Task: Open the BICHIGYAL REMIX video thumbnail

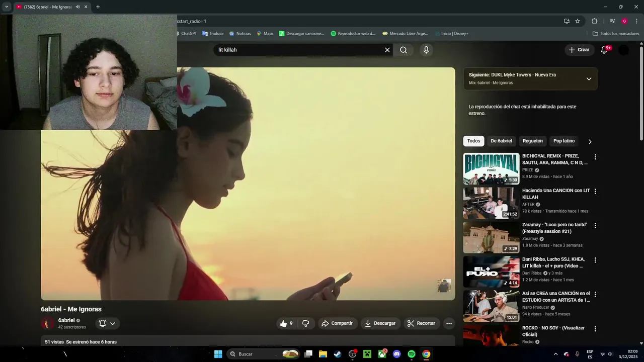Action: (x=491, y=168)
